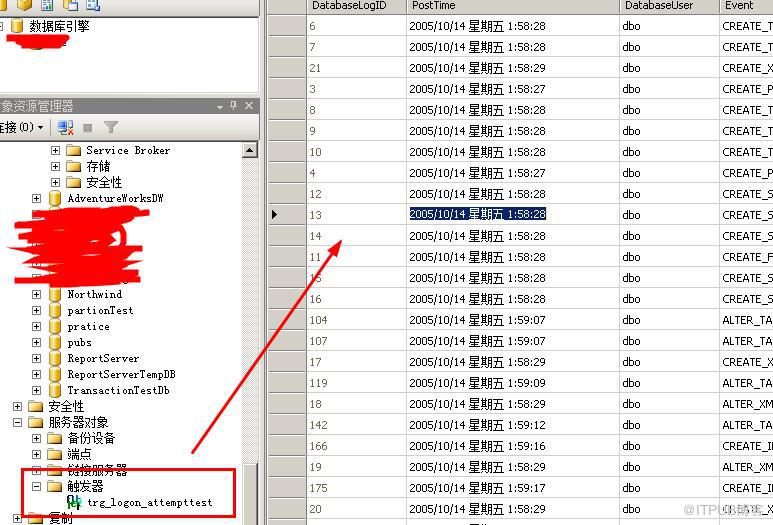
Task: Click the Filter funnel icon in Object Explorer toolbar
Action: click(111, 128)
